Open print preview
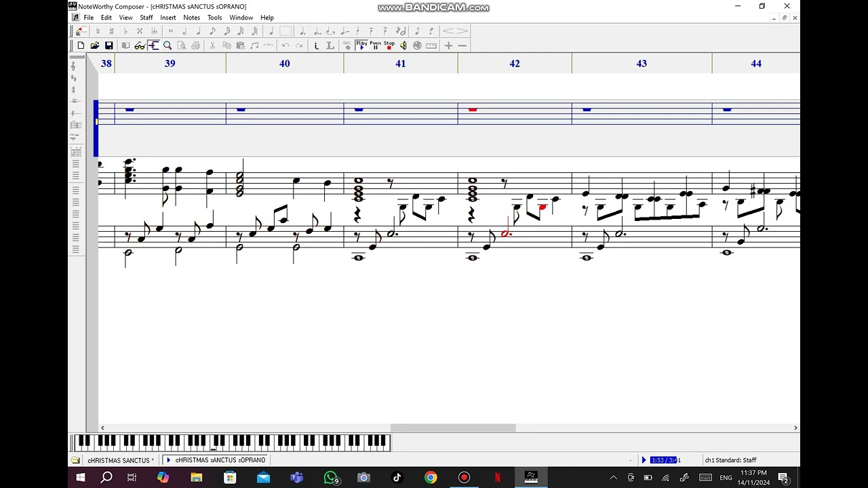Viewport: 868px width, 488px height. [182, 45]
